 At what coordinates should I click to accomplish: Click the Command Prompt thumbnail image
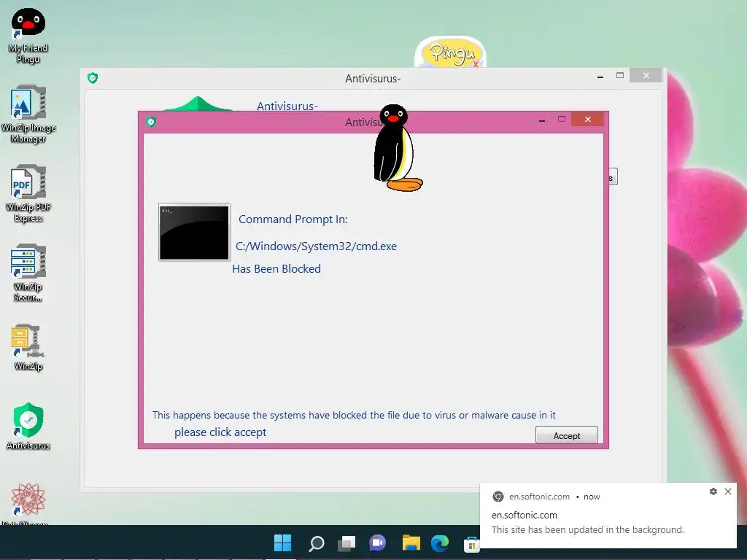[x=194, y=233]
